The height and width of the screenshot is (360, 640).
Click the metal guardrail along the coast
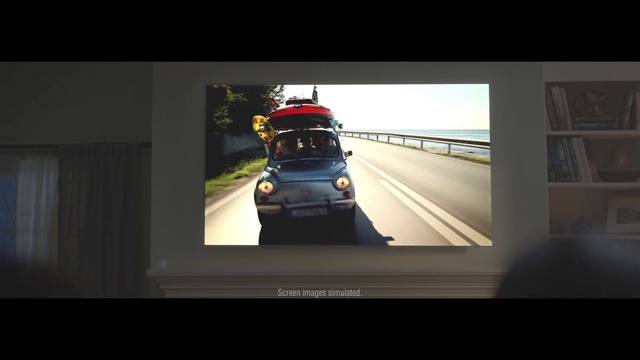[x=414, y=140]
